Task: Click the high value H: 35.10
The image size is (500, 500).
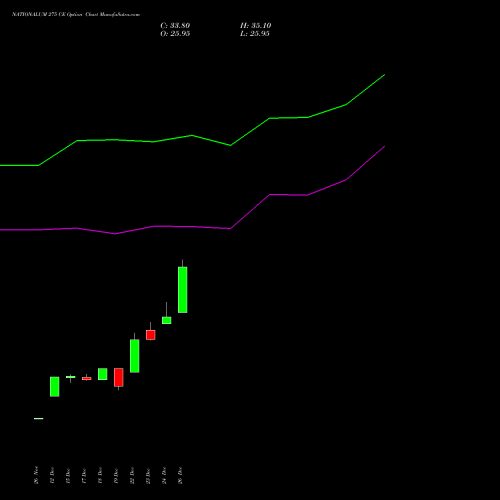Action: (256, 26)
